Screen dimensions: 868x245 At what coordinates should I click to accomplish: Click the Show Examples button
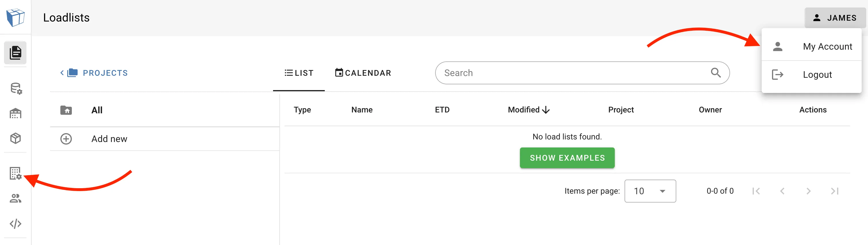pyautogui.click(x=567, y=158)
